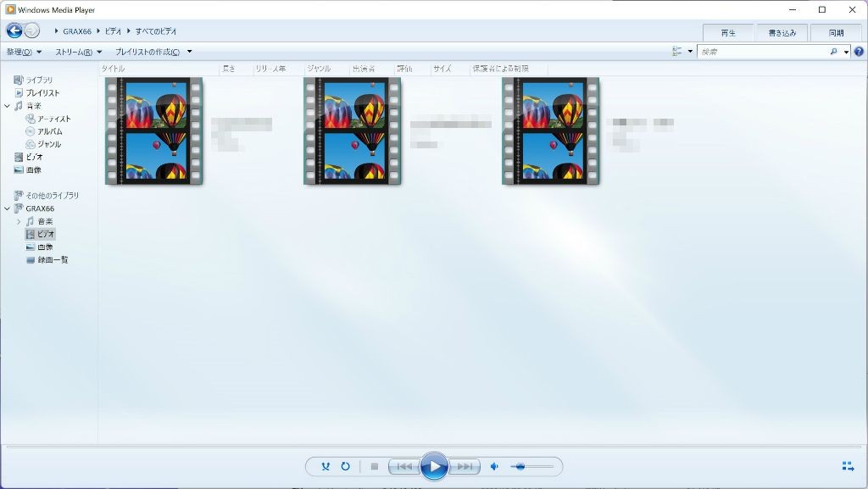This screenshot has width=868, height=489.
Task: Toggle shuffle mode
Action: [x=325, y=466]
